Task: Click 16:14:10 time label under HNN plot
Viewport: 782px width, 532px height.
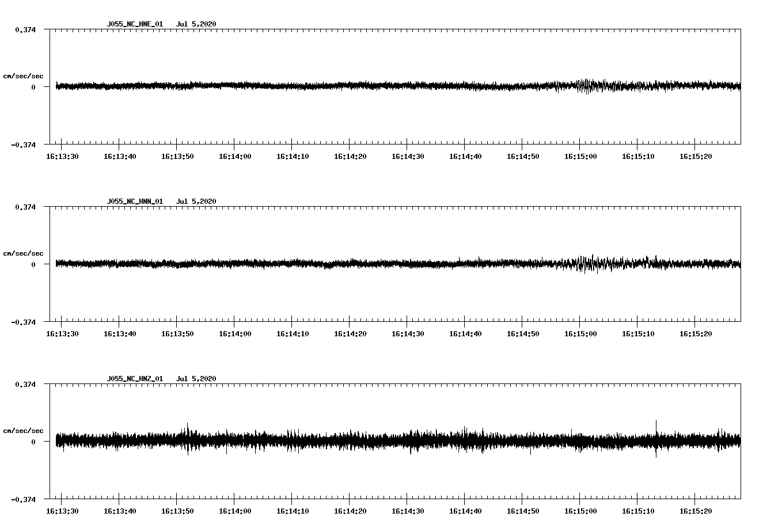Action: (x=293, y=334)
